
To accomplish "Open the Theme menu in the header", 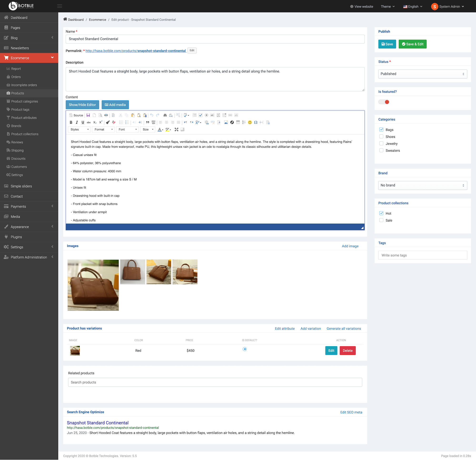I will point(387,6).
